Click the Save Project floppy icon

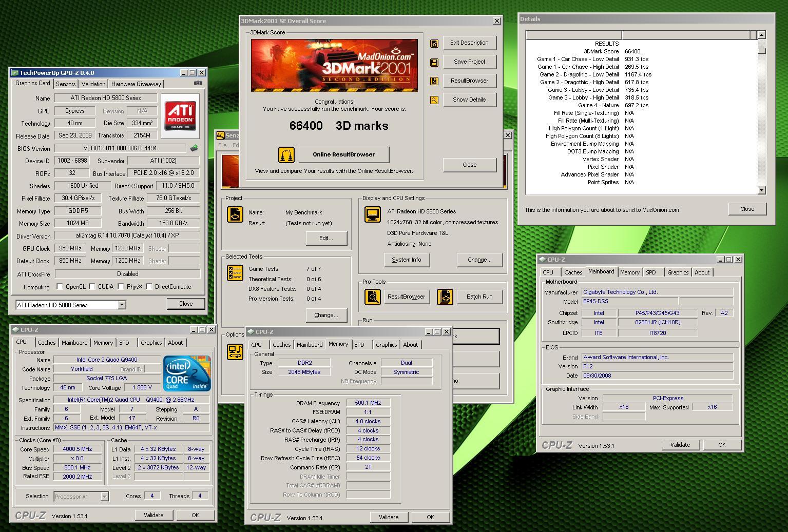434,62
